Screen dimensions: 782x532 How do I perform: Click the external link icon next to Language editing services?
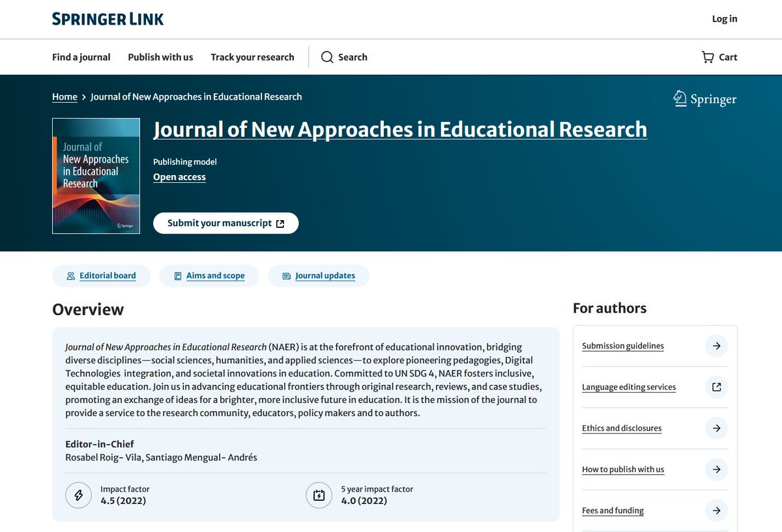click(x=716, y=387)
